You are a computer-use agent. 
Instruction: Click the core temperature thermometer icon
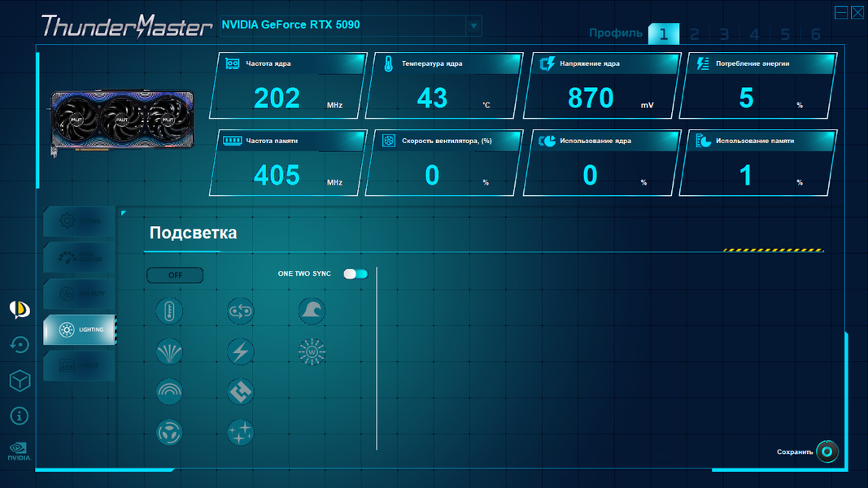389,64
